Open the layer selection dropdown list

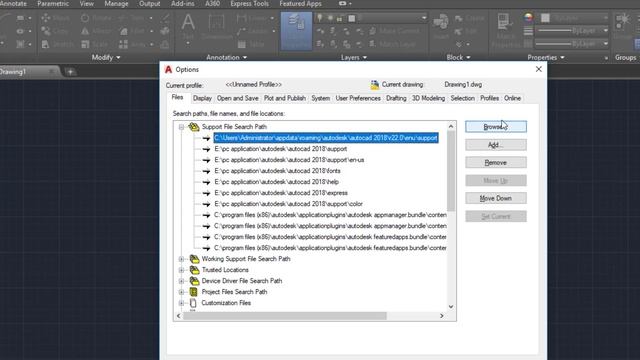tap(424, 18)
